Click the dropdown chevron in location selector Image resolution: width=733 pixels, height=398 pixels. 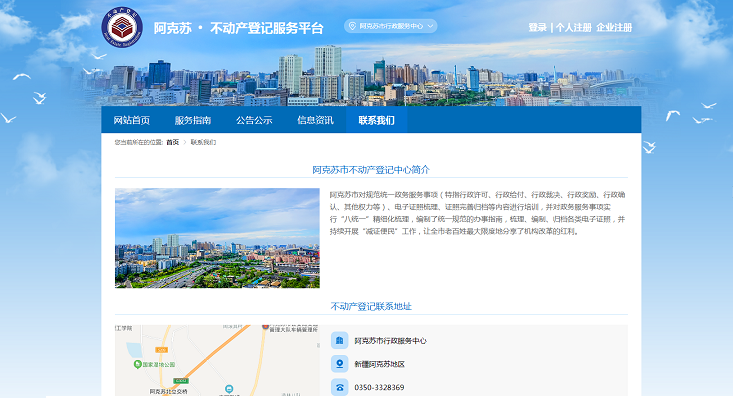pos(431,26)
